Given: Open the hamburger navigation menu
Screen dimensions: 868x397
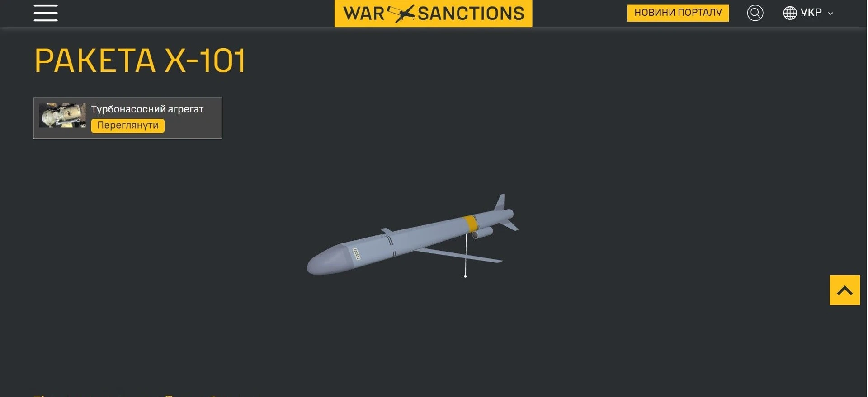Looking at the screenshot, I should point(46,13).
